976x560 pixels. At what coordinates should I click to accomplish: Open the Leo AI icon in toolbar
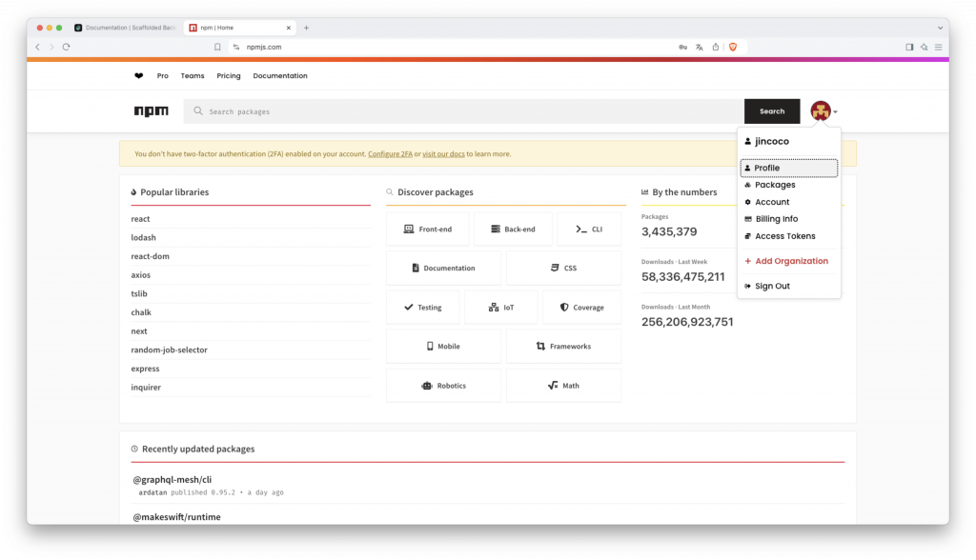pos(924,47)
